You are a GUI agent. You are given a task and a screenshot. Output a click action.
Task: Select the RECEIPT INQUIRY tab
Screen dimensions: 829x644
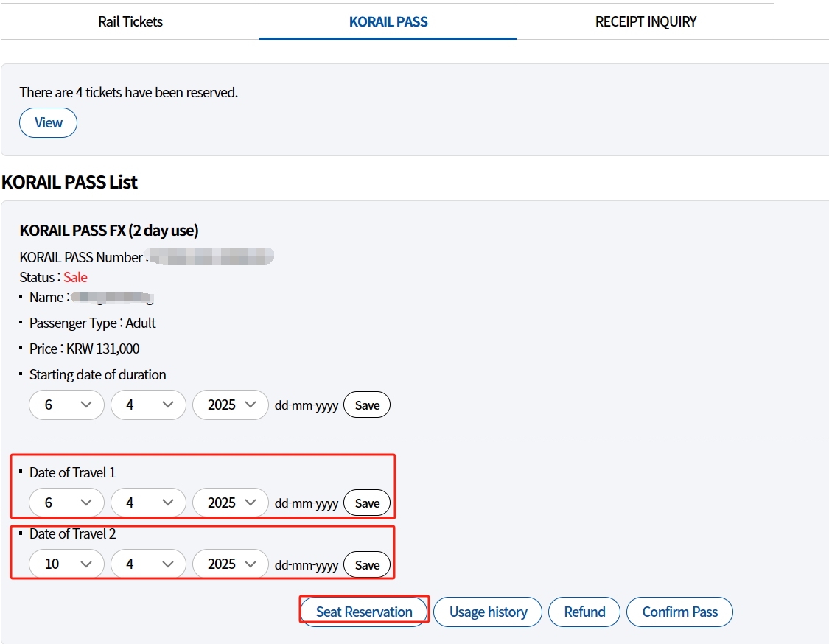[646, 21]
